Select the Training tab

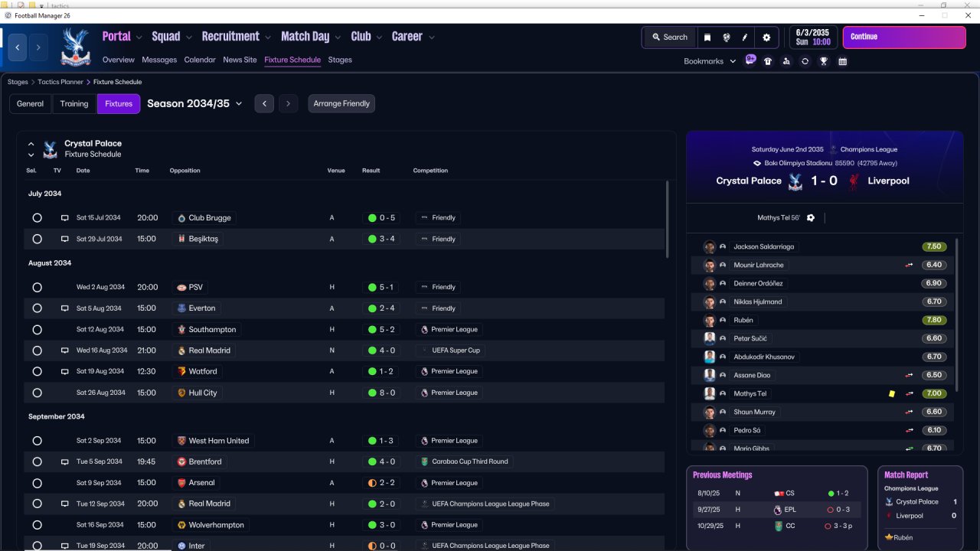pyautogui.click(x=74, y=104)
